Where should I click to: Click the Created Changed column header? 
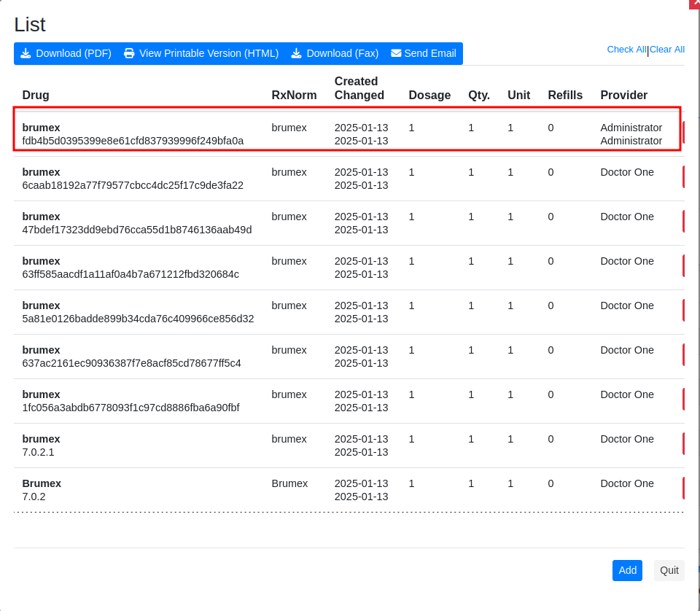(x=359, y=88)
